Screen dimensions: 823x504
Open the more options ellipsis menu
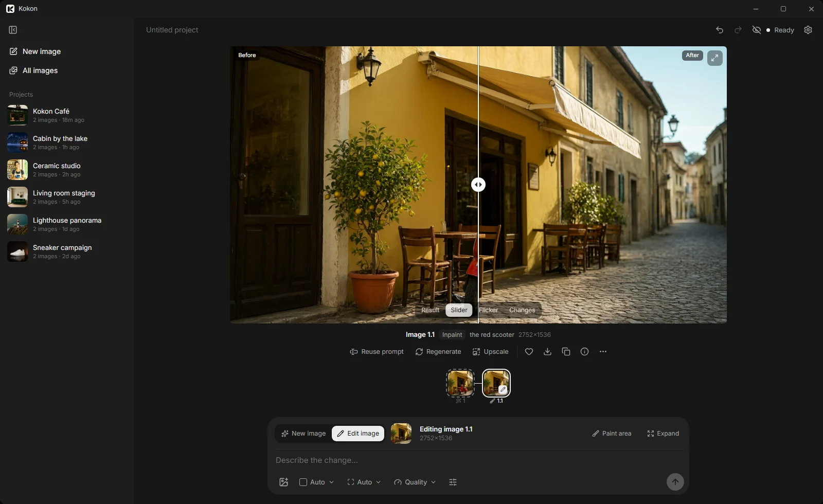coord(603,352)
